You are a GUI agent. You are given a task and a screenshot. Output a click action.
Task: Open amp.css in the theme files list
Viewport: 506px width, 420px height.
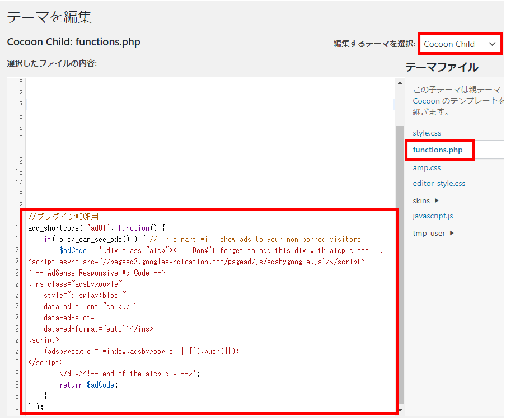427,168
